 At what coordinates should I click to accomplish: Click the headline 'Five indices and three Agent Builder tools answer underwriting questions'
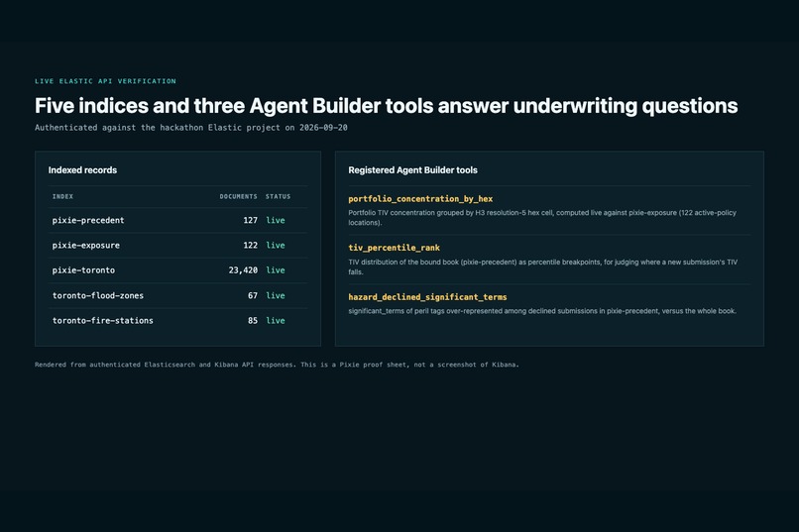[387, 106]
